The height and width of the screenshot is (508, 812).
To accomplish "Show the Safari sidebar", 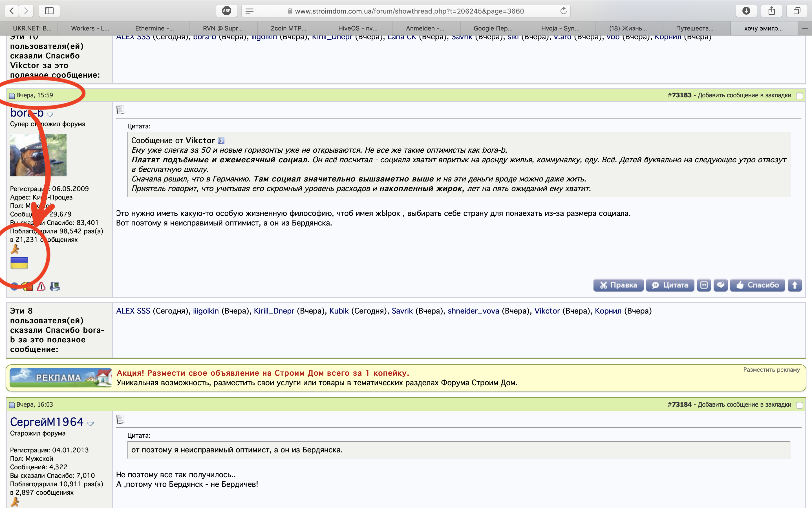I will click(x=49, y=11).
